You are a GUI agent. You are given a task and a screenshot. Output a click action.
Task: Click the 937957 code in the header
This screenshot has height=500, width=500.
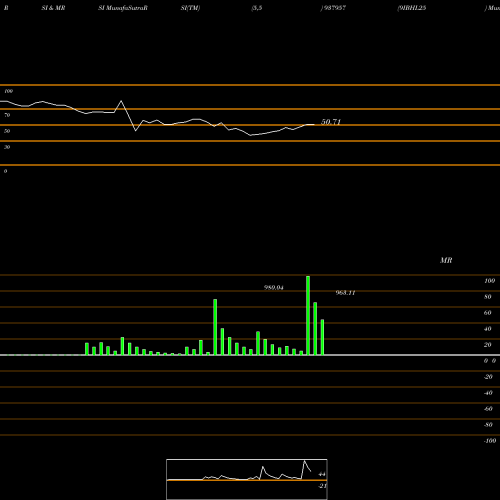pos(334,8)
